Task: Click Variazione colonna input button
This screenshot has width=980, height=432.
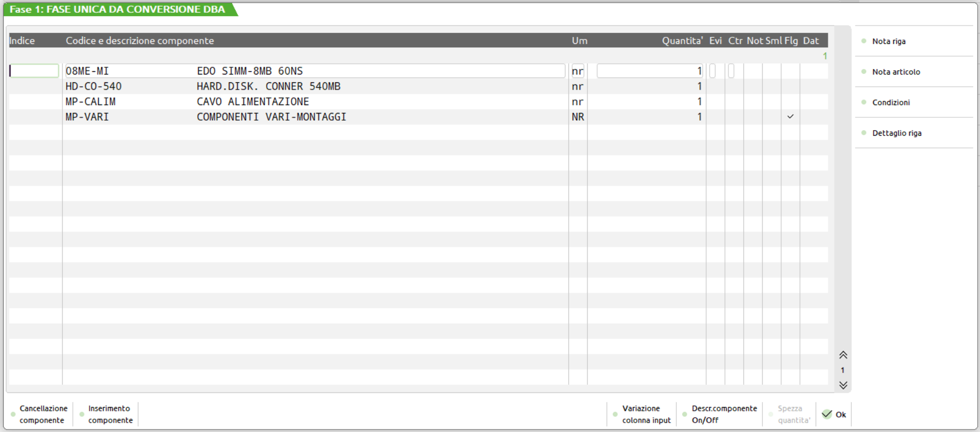Action: coord(646,414)
